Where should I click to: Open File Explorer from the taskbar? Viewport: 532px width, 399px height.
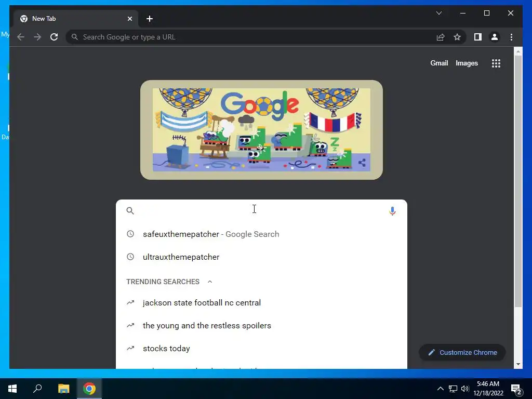tap(63, 389)
